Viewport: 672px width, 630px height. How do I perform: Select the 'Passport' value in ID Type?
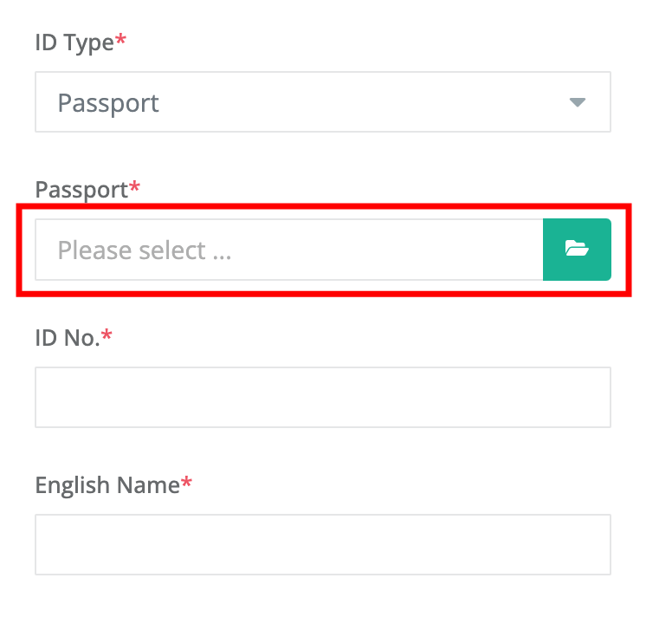click(108, 103)
